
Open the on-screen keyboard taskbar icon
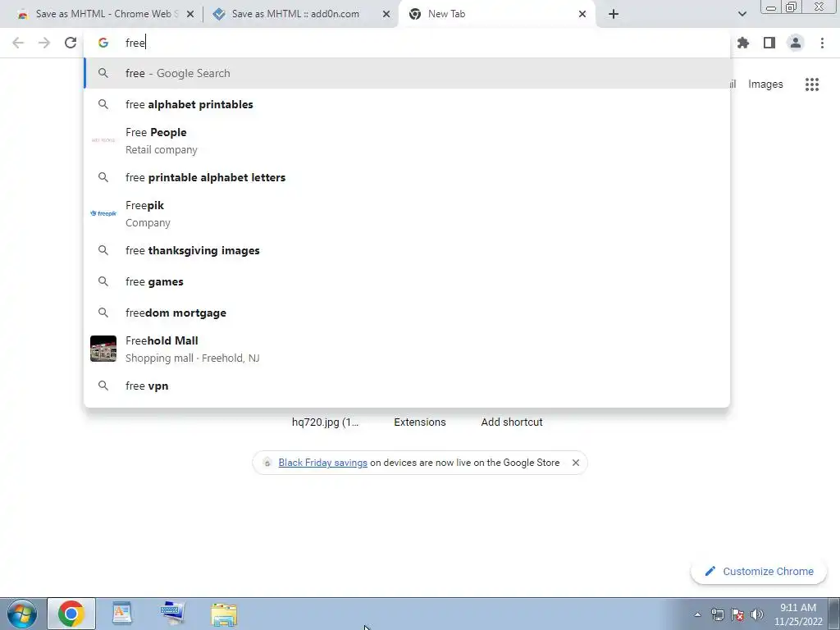(x=172, y=614)
